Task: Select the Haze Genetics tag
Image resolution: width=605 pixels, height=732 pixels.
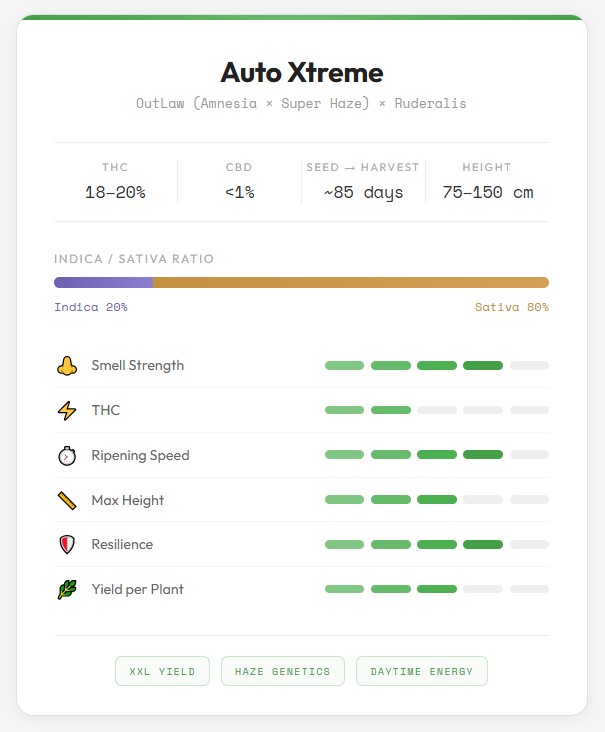Action: point(282,671)
